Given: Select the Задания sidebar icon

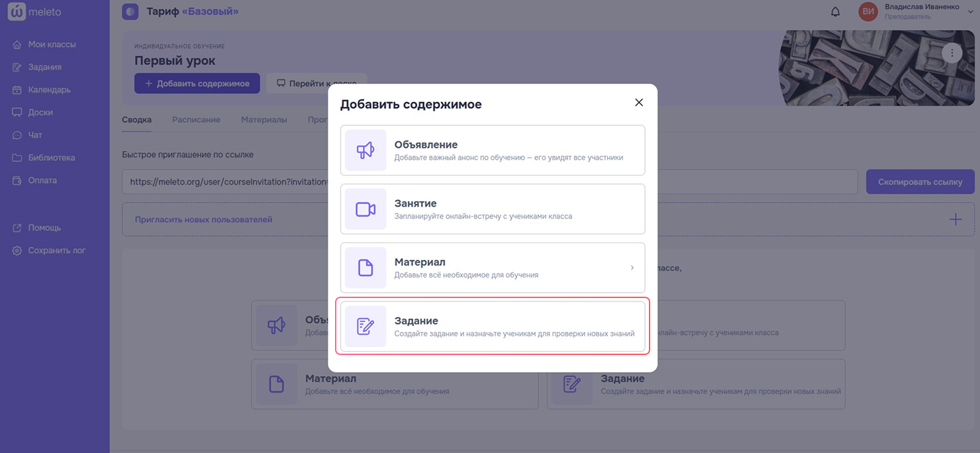Looking at the screenshot, I should tap(16, 66).
